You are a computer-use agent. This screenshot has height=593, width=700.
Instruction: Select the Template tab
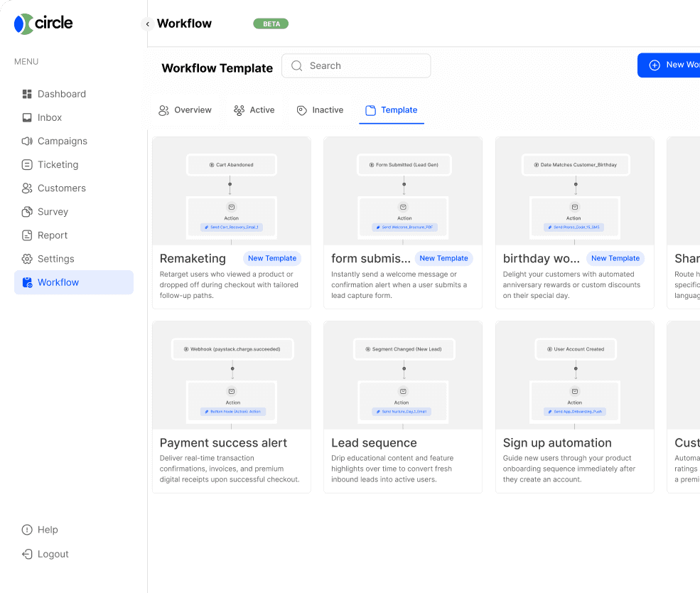click(392, 110)
